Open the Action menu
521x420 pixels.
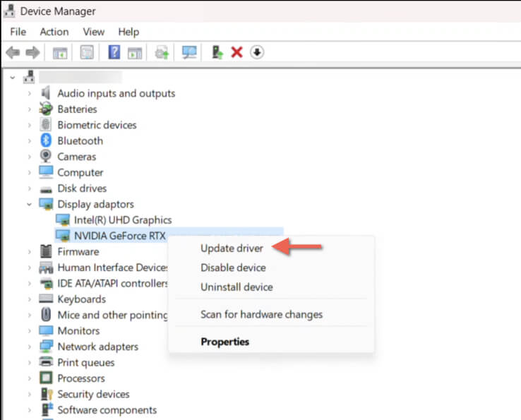click(x=54, y=32)
